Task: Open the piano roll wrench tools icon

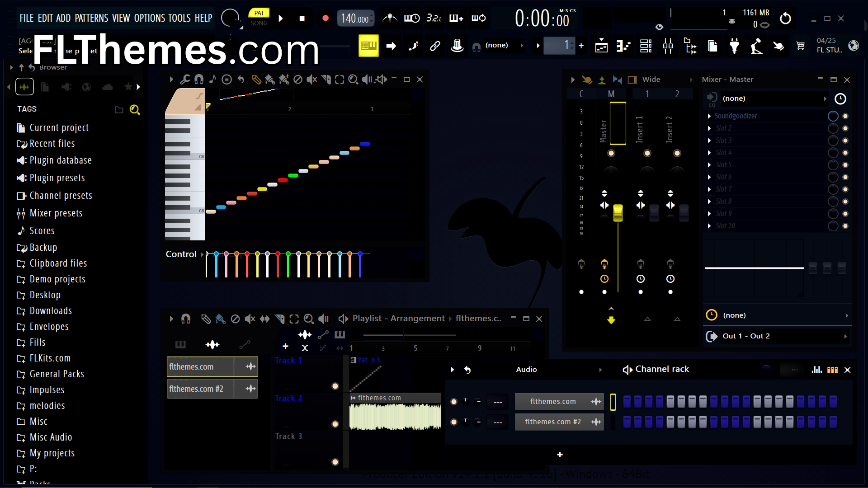Action: [185, 80]
